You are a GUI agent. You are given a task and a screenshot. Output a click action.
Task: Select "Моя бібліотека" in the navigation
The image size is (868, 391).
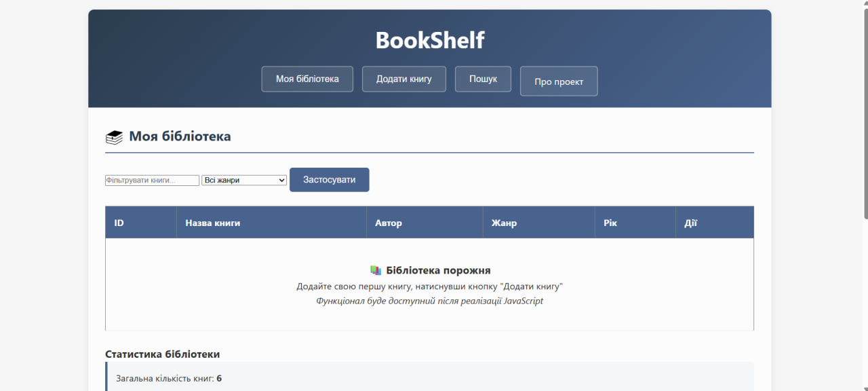point(307,79)
